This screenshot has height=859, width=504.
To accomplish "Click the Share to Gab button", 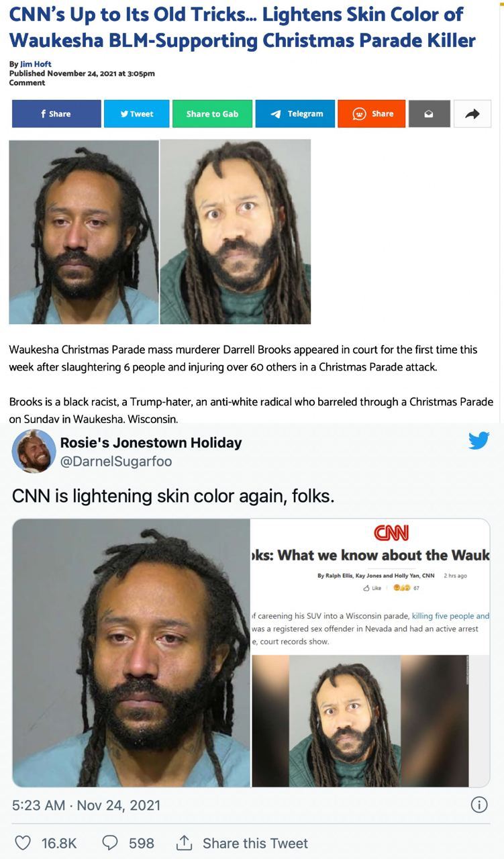I will (x=212, y=113).
